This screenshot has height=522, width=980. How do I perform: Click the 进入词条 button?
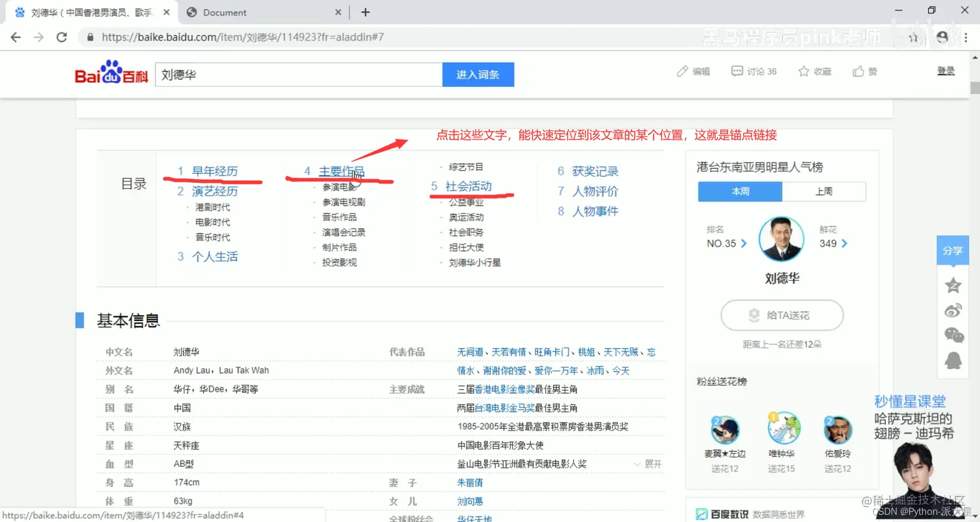(478, 75)
